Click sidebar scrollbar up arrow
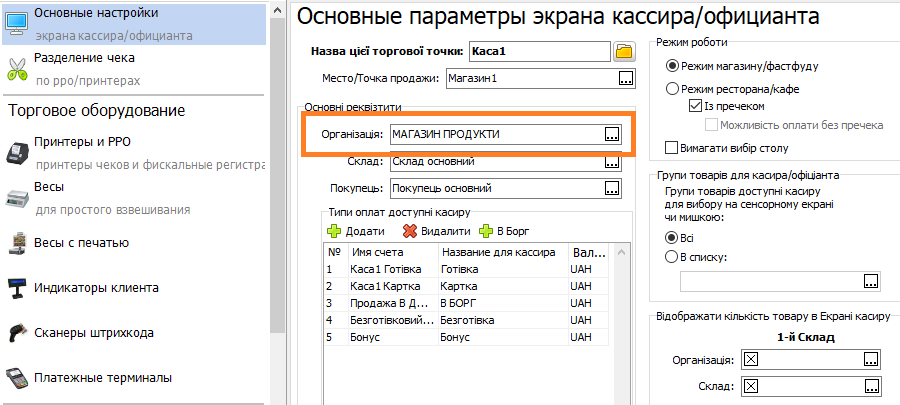900x405 pixels. (x=278, y=9)
